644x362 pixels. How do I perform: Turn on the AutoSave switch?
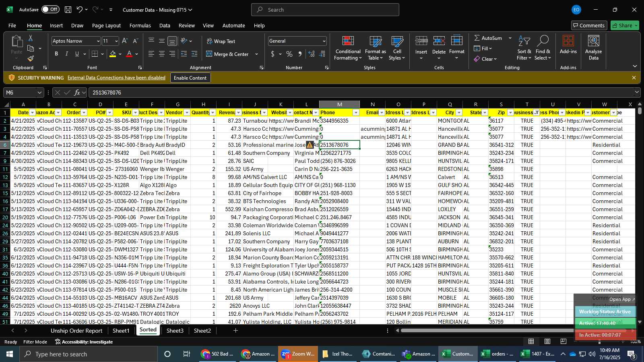point(50,9)
